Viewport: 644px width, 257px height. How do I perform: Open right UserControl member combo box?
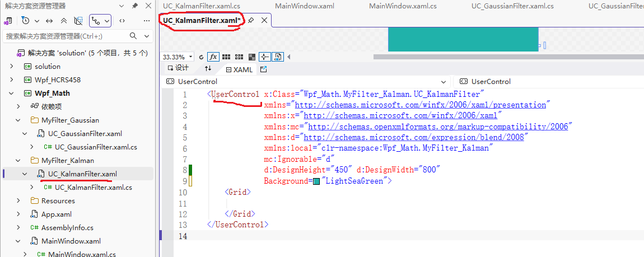click(x=549, y=81)
